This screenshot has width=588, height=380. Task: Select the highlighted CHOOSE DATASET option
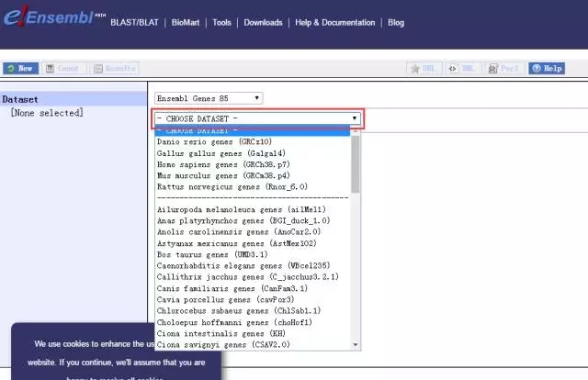click(252, 131)
